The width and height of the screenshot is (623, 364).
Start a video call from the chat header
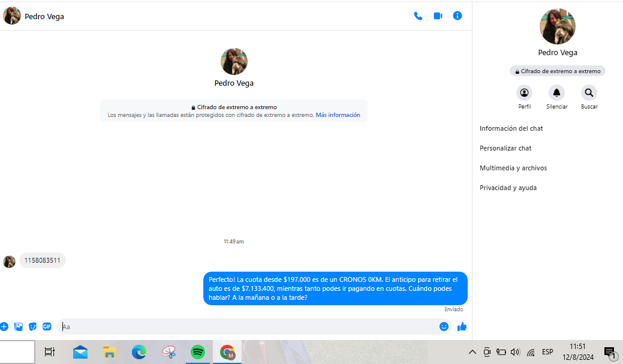pyautogui.click(x=438, y=16)
